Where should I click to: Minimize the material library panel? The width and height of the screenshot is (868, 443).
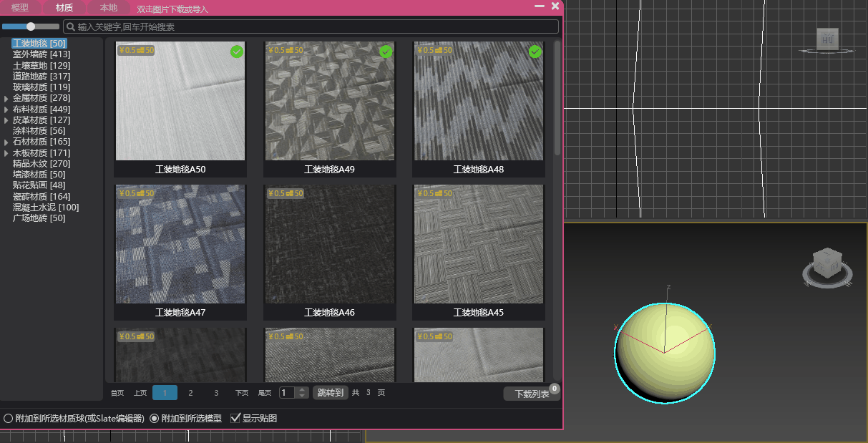tap(540, 6)
